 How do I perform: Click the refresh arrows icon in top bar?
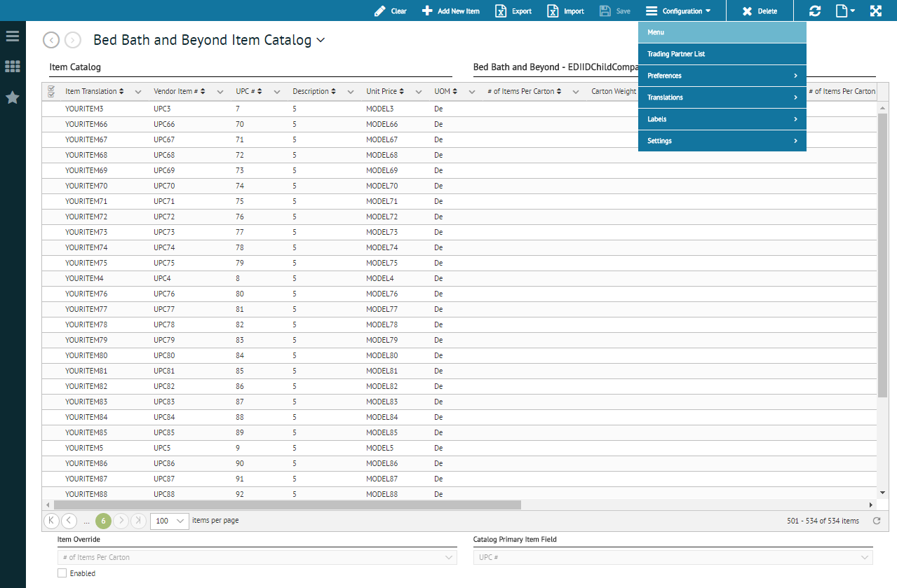(x=814, y=11)
